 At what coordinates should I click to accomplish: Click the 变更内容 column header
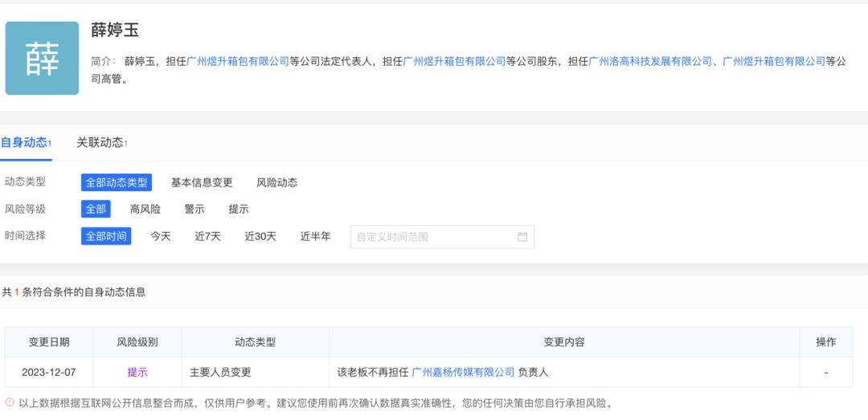pyautogui.click(x=564, y=342)
